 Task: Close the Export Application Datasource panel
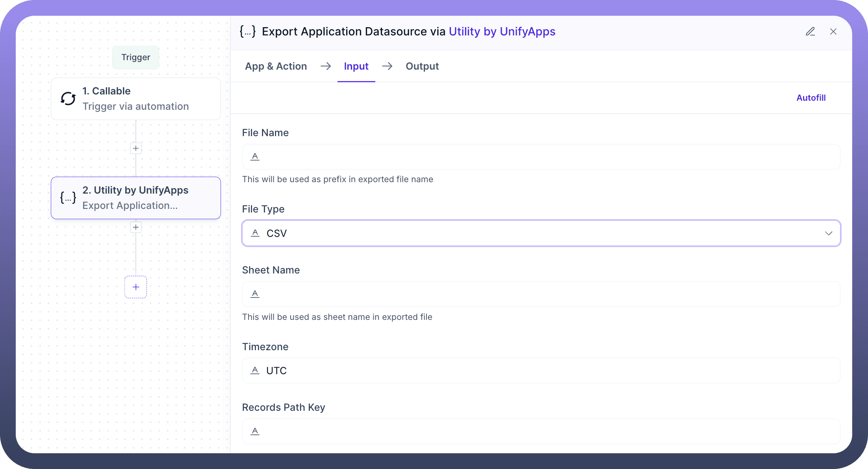(x=833, y=31)
